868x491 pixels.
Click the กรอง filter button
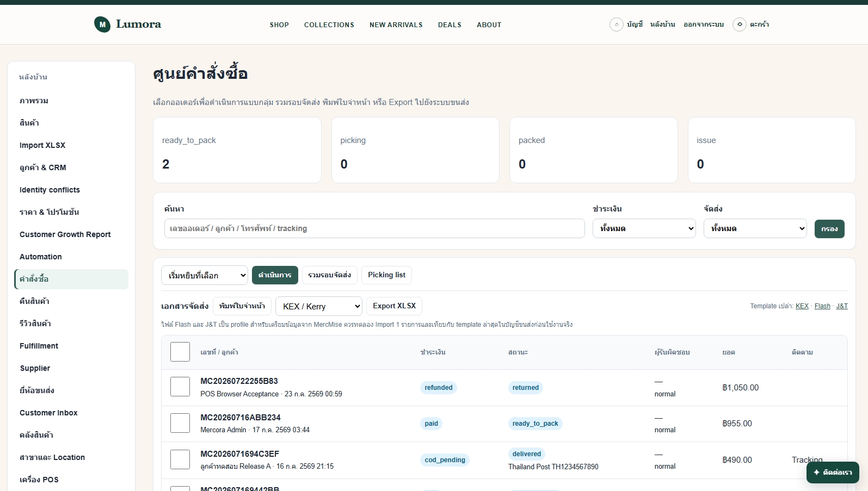tap(829, 229)
